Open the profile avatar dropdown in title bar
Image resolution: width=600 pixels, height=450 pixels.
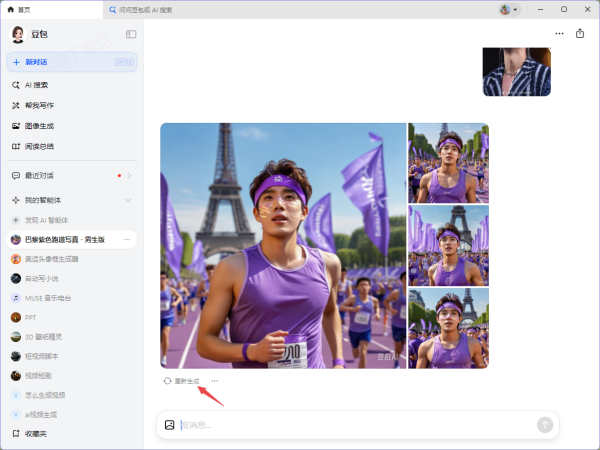[509, 9]
